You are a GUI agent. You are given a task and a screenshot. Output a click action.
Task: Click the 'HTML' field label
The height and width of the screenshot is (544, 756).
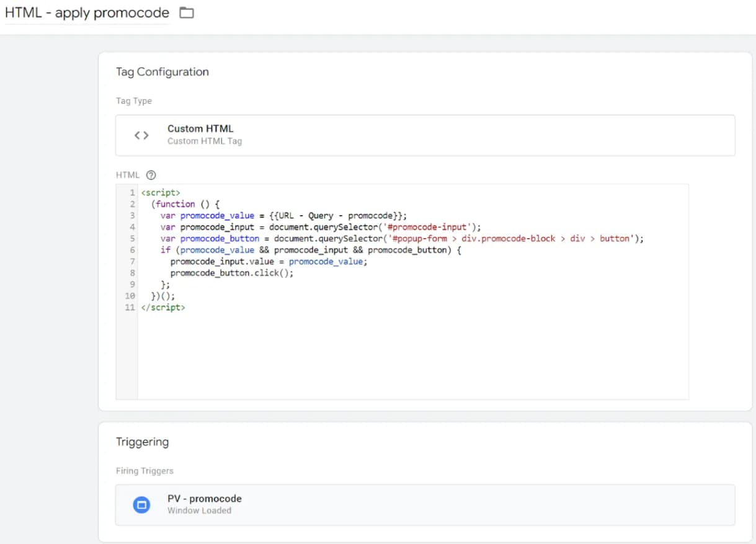coord(128,175)
